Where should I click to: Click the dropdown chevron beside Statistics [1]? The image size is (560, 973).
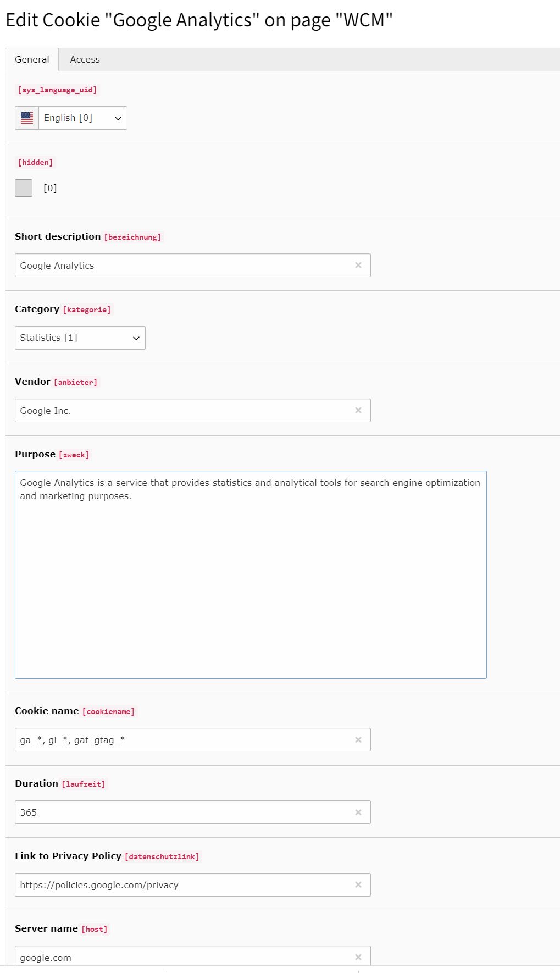136,338
